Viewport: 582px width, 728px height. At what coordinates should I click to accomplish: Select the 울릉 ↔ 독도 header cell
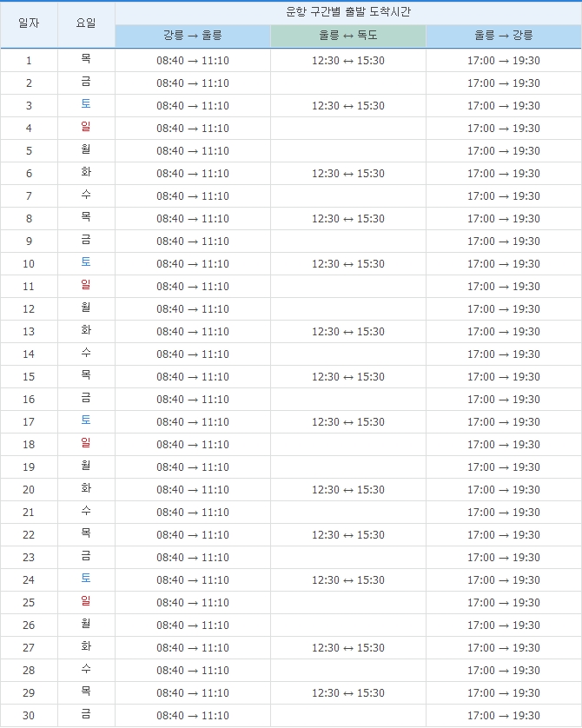pyautogui.click(x=347, y=36)
